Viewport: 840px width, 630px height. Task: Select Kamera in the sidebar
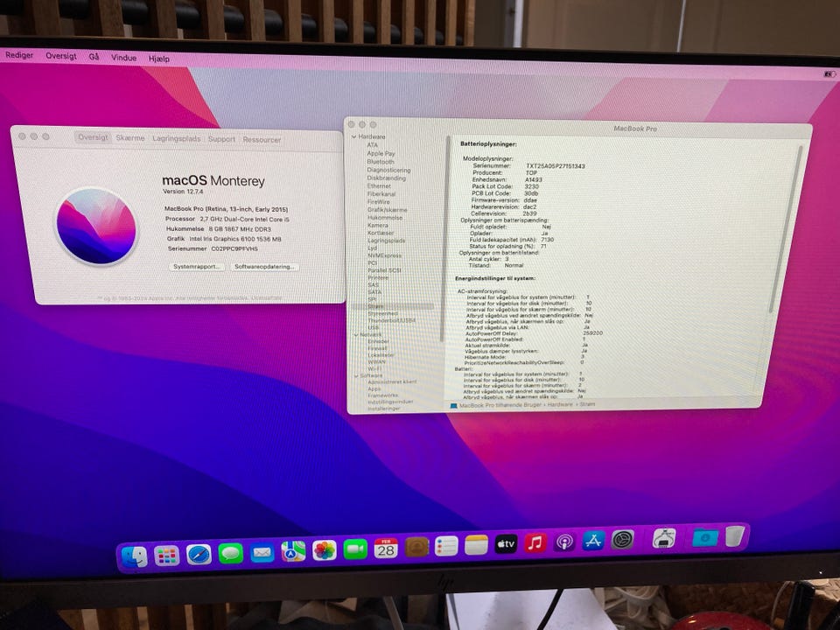(378, 225)
